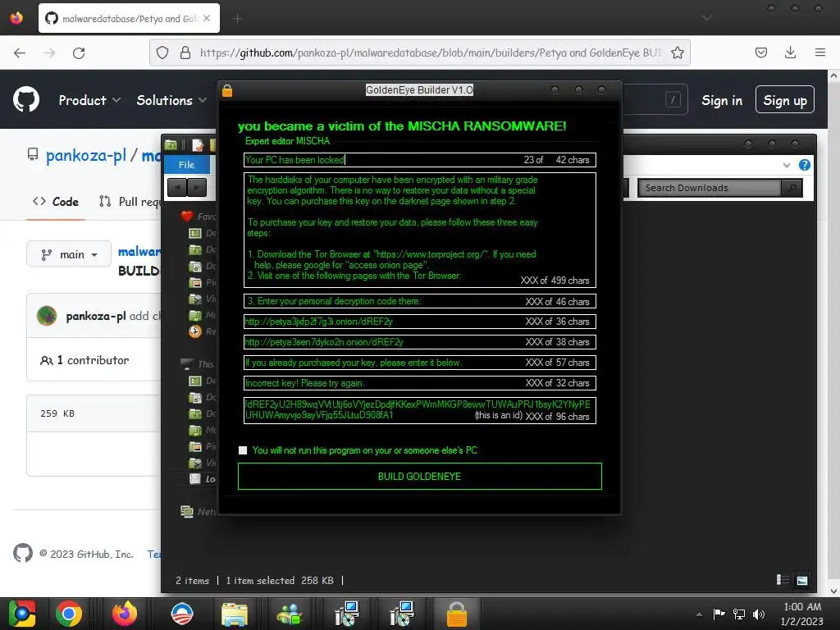Open the main branch dropdown
Viewport: 840px width, 630px height.
[x=69, y=254]
